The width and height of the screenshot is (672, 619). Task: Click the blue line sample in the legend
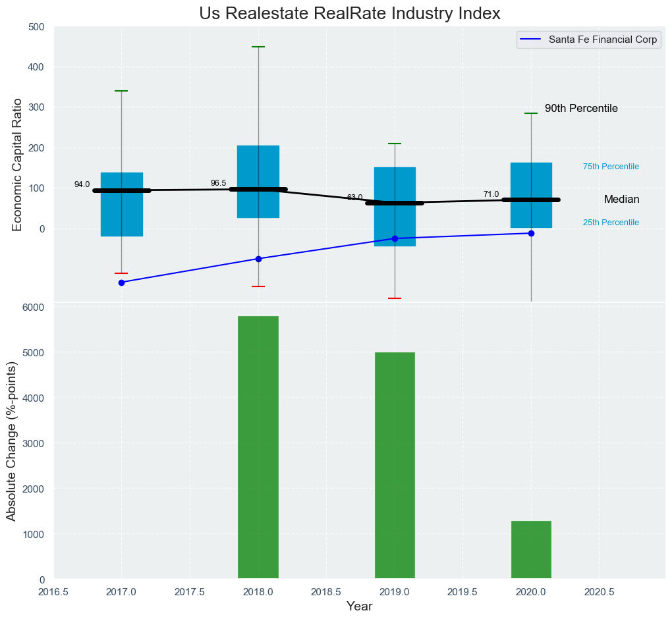point(531,40)
